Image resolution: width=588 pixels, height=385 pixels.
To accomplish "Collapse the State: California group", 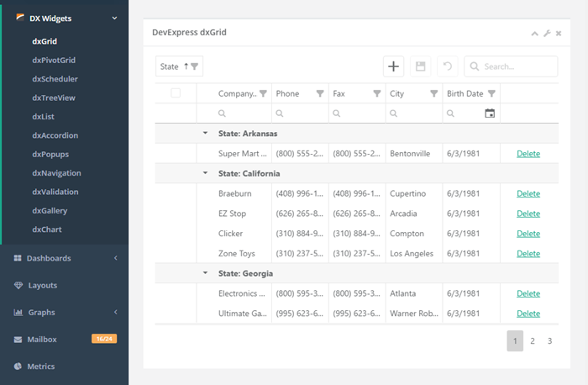I will point(205,173).
